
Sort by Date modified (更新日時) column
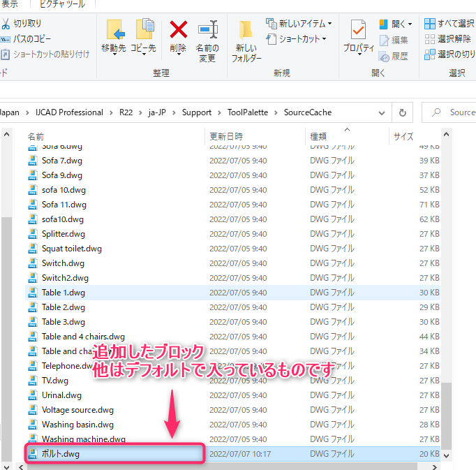pos(226,137)
